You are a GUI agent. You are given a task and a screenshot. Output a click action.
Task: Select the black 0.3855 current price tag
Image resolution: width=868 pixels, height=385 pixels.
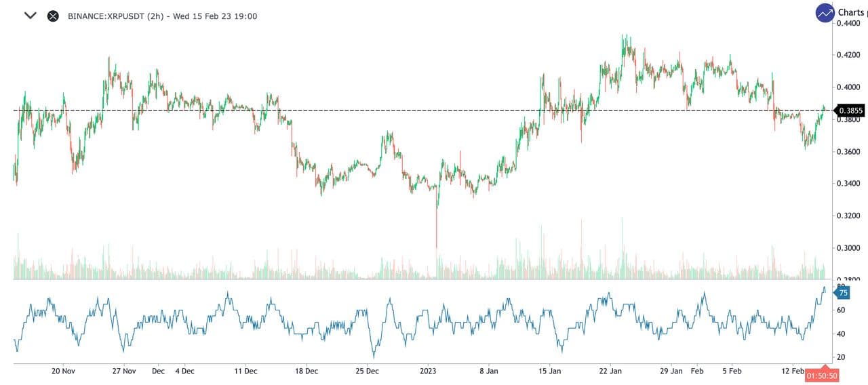[x=850, y=110]
